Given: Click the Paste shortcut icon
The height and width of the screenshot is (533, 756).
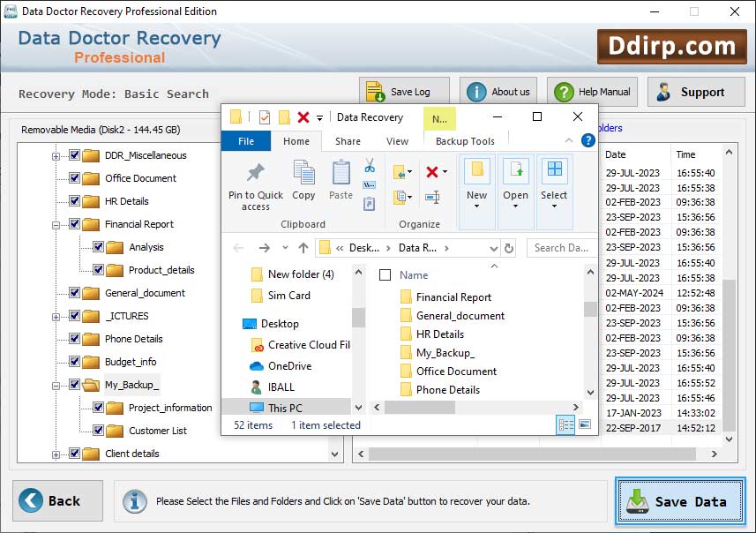Looking at the screenshot, I should pyautogui.click(x=370, y=204).
